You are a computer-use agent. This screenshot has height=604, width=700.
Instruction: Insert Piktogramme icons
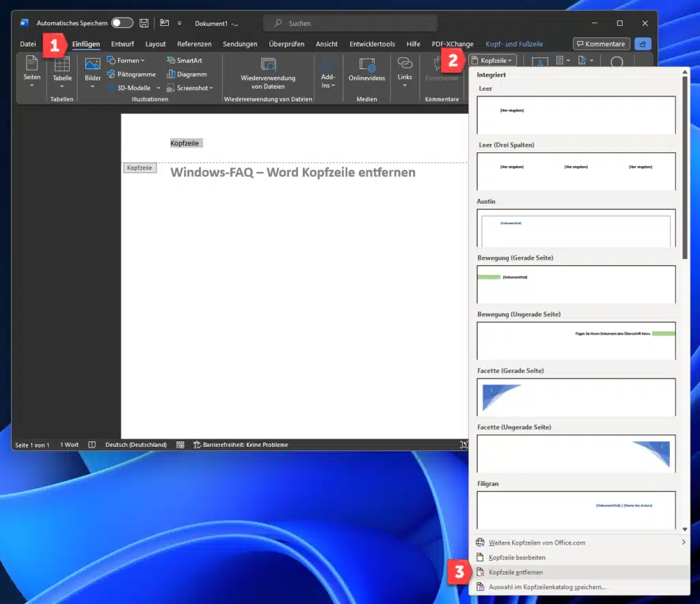point(131,74)
